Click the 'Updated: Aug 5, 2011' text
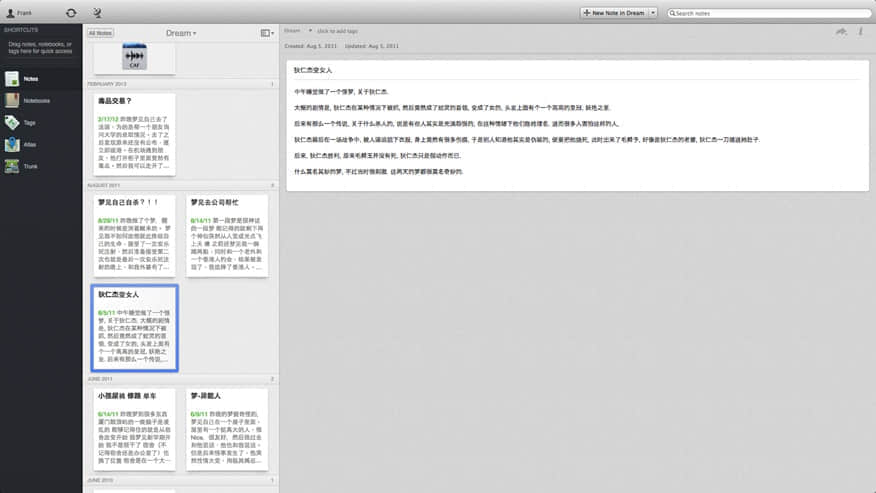Screen dimensions: 876x493 pyautogui.click(x=372, y=46)
